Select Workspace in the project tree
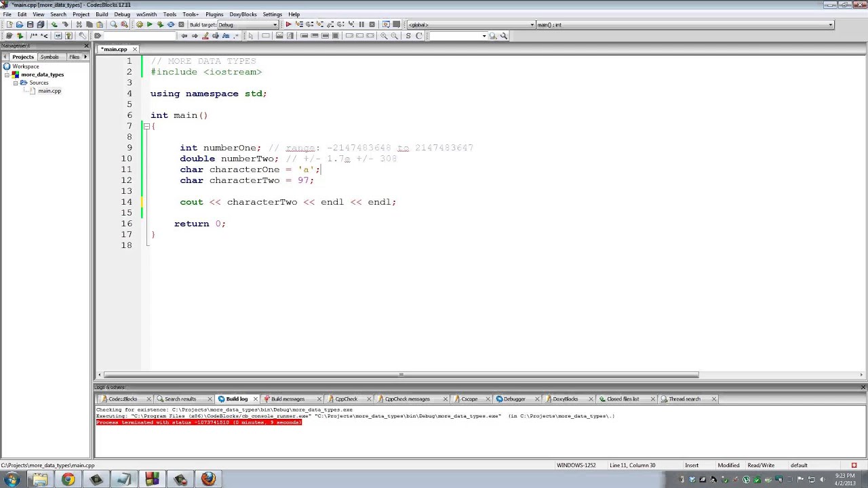Screen dimensions: 868x488 (26, 66)
